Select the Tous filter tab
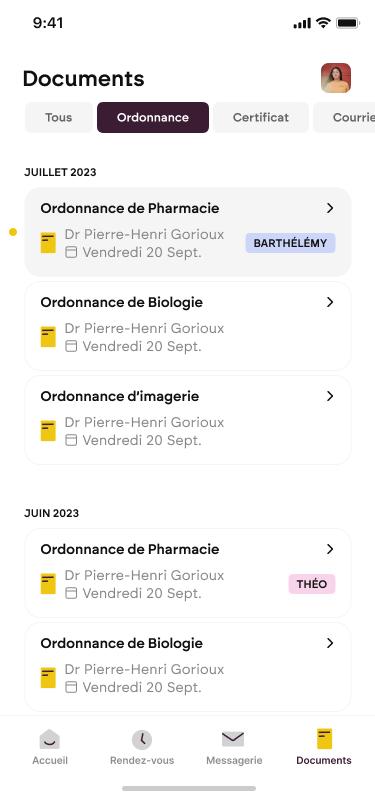The width and height of the screenshot is (375, 800). (59, 117)
